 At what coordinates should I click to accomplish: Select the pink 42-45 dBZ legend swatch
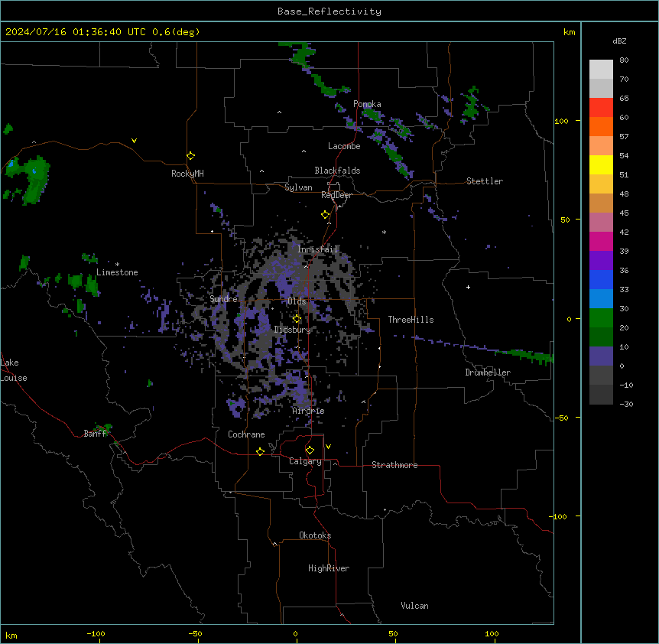(x=601, y=222)
